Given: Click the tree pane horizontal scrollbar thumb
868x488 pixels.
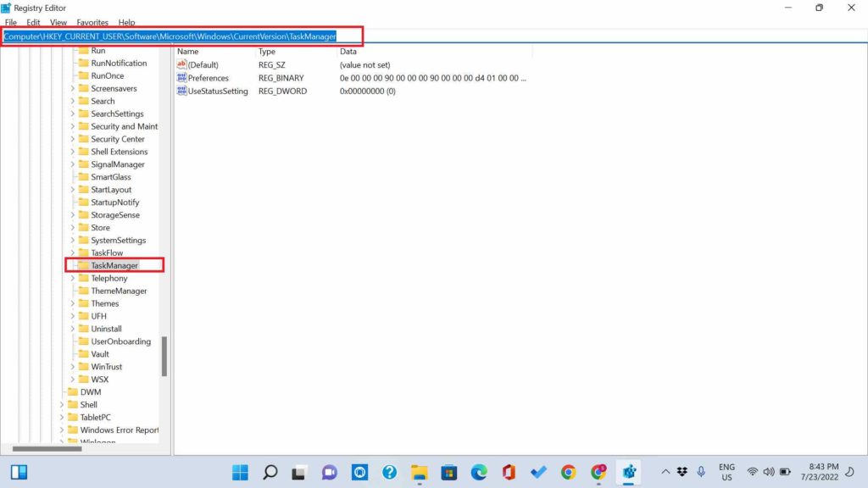Looking at the screenshot, I should pos(47,449).
